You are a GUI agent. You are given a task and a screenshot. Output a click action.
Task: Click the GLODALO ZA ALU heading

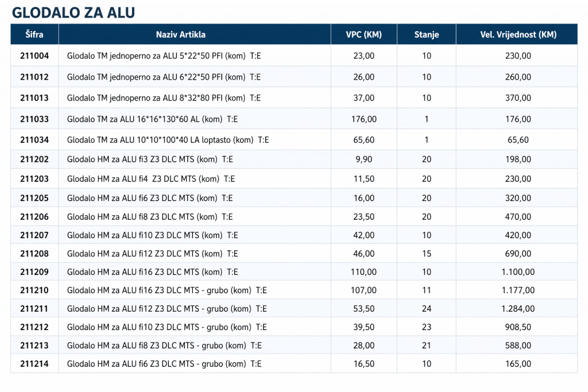pyautogui.click(x=73, y=12)
